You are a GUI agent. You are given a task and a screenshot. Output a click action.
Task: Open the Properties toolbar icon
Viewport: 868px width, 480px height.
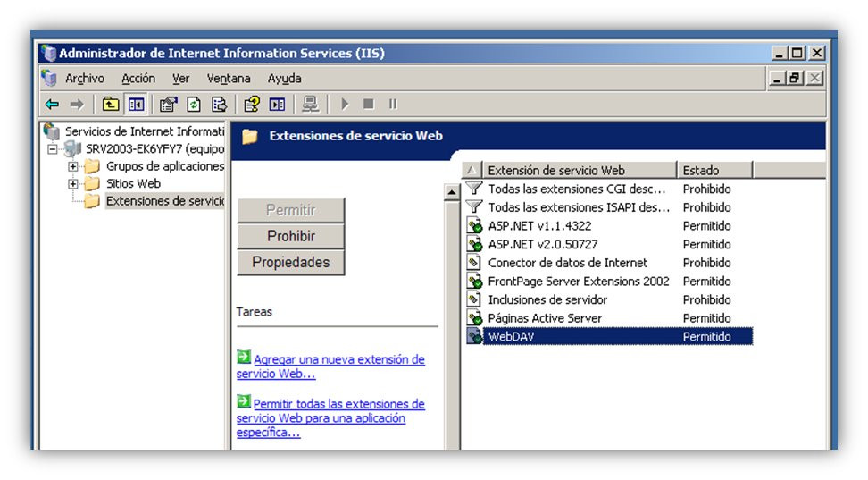(x=168, y=105)
